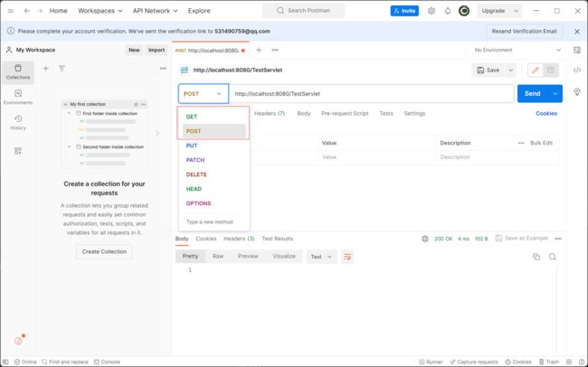
Task: Click the request URL input field
Action: pyautogui.click(x=371, y=94)
